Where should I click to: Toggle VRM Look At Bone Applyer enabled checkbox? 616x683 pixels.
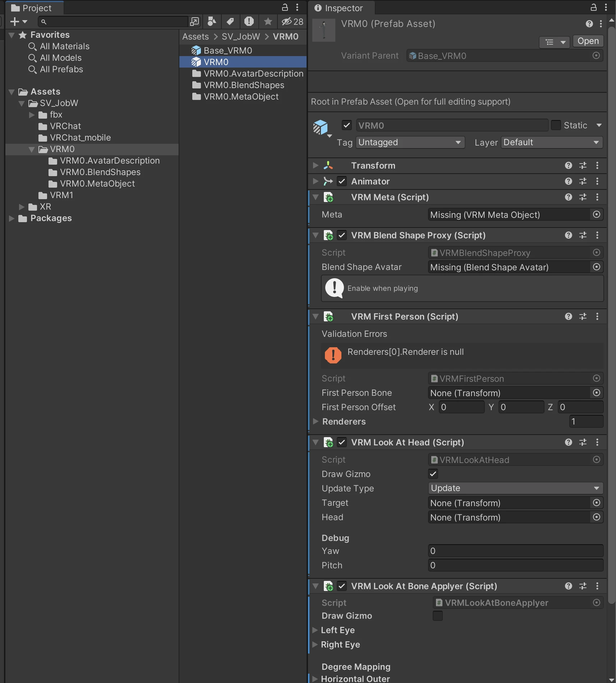pyautogui.click(x=342, y=586)
